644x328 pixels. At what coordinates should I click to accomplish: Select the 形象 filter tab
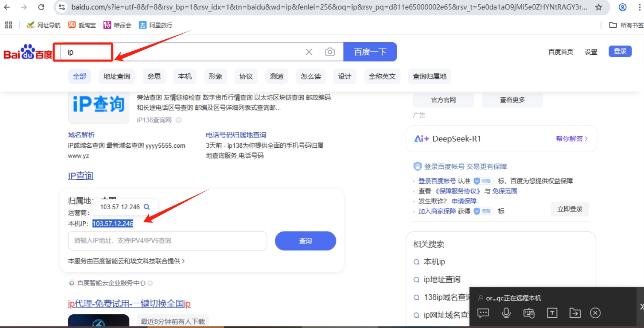(x=216, y=76)
